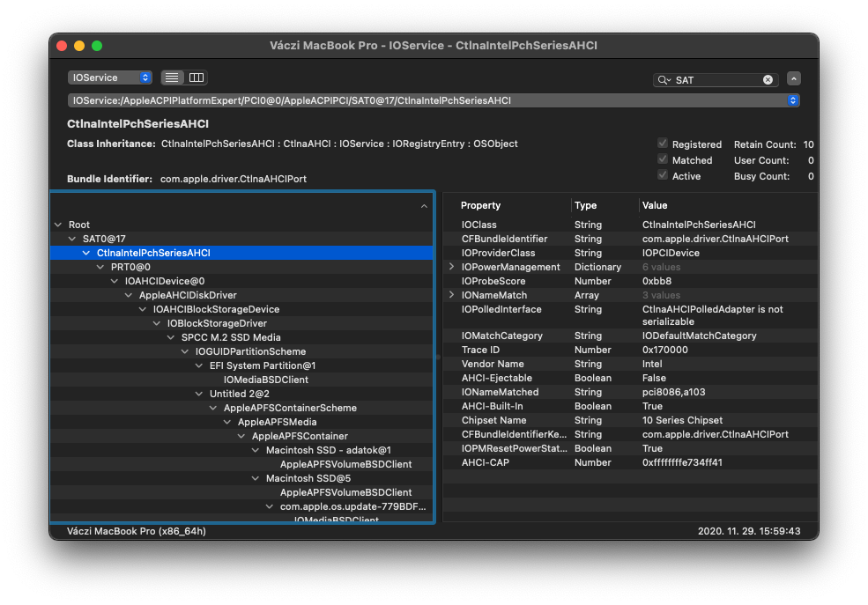Select the AppleAPFSContainerScheme row
This screenshot has width=868, height=605.
click(x=242, y=408)
